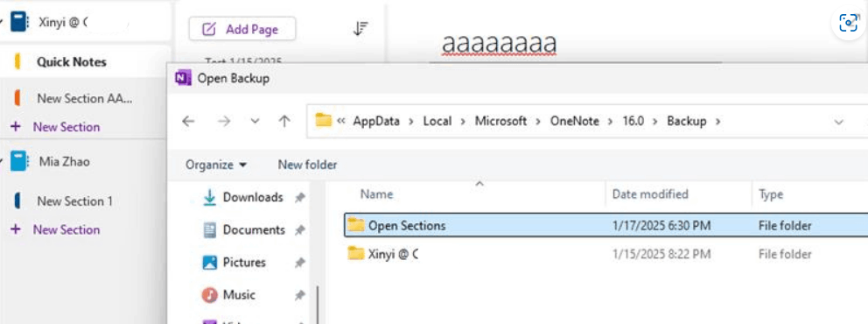Select the Open Sections folder
The image size is (868, 324).
click(606, 225)
